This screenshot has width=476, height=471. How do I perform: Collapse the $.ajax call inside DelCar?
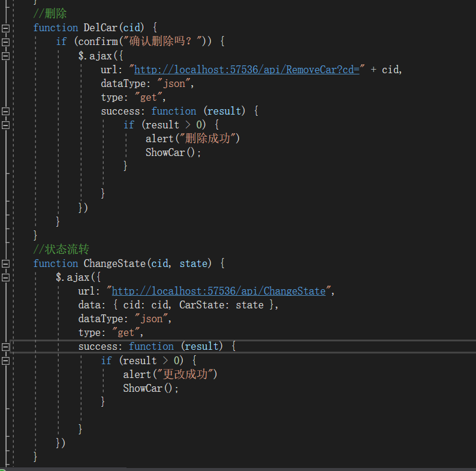point(6,56)
